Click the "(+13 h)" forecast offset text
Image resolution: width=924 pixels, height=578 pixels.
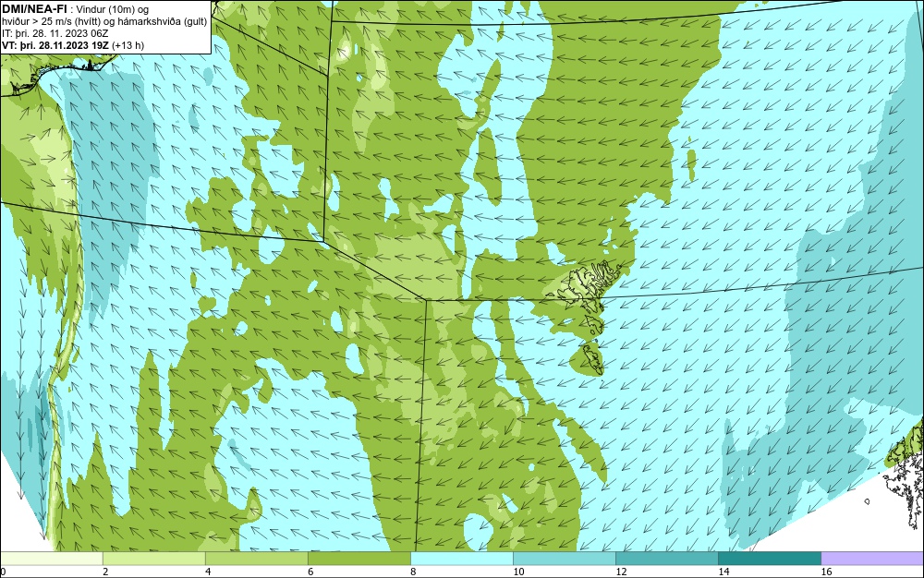coord(128,45)
